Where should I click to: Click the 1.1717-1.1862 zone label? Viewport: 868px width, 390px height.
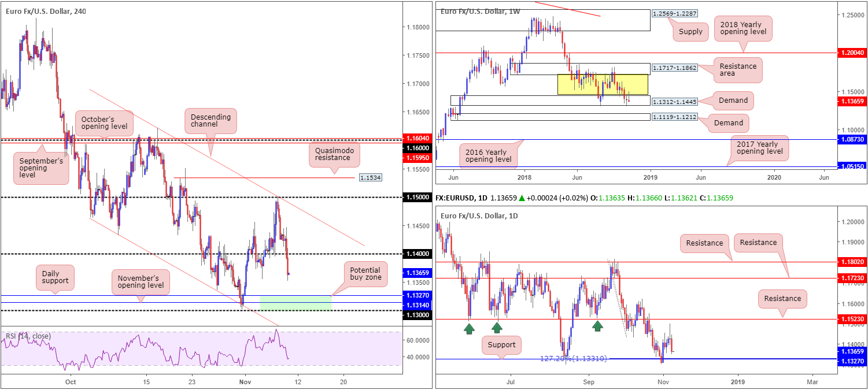click(x=674, y=68)
